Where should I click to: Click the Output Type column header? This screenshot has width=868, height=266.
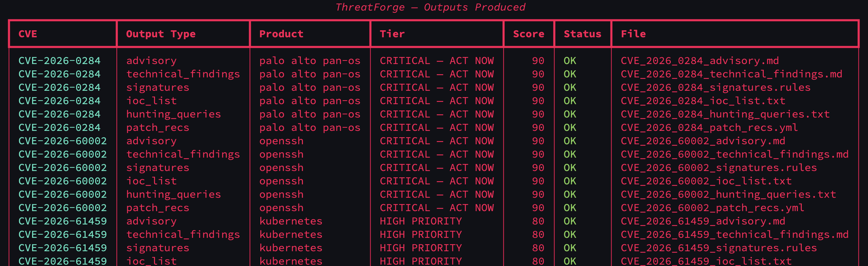(x=161, y=34)
